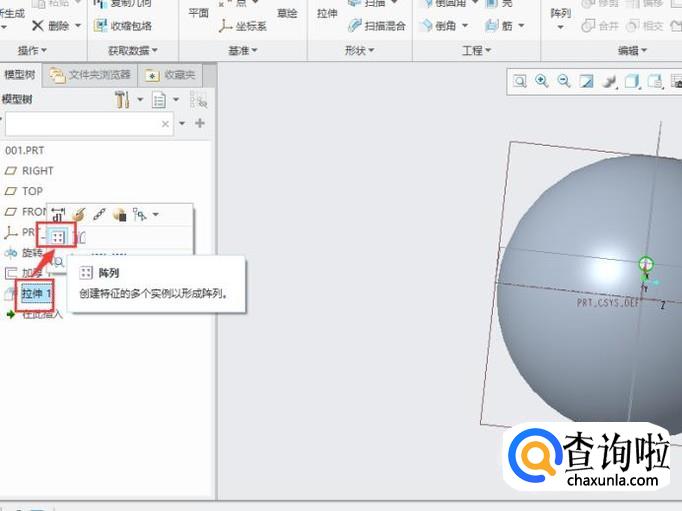Open the mini toolbar dropdown arrow
The height and width of the screenshot is (511, 682).
pos(156,214)
